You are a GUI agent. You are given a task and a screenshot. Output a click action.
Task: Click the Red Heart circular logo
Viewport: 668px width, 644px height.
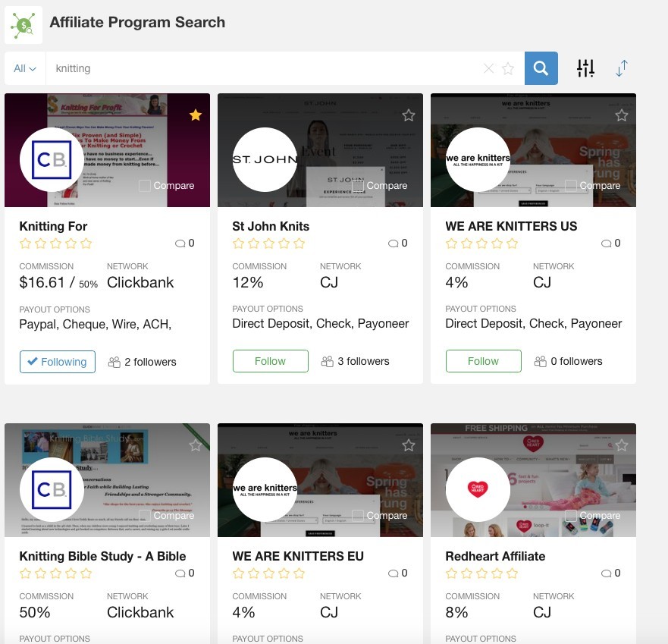478,489
